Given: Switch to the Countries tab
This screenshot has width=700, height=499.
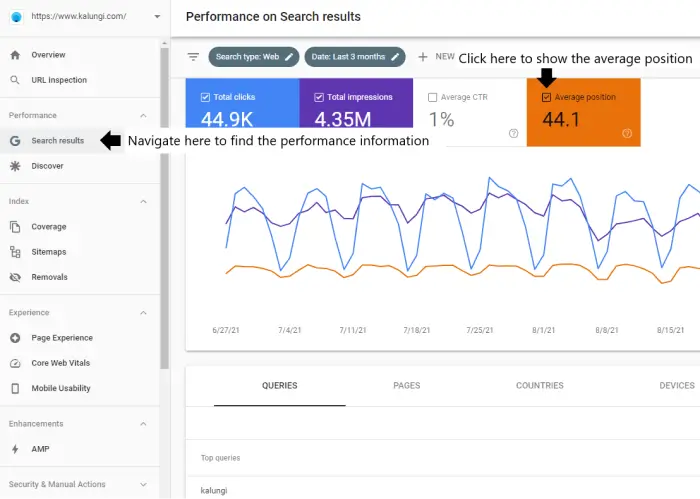Looking at the screenshot, I should pos(539,385).
